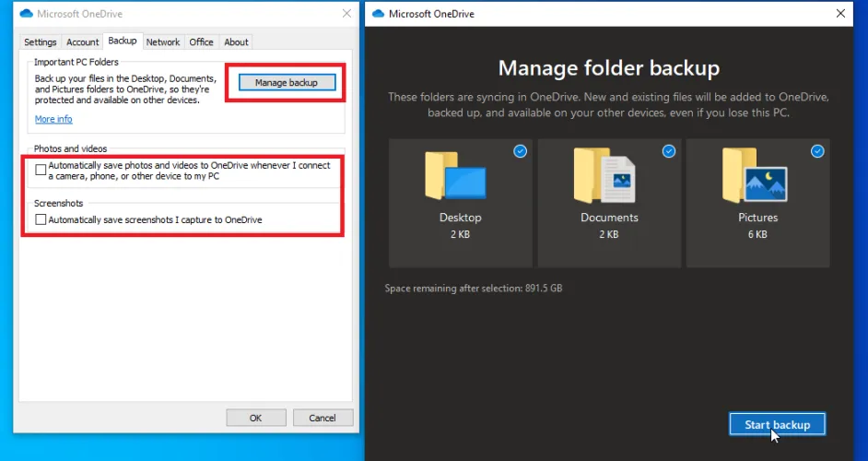
Task: Switch to the Settings tab
Action: pos(41,42)
